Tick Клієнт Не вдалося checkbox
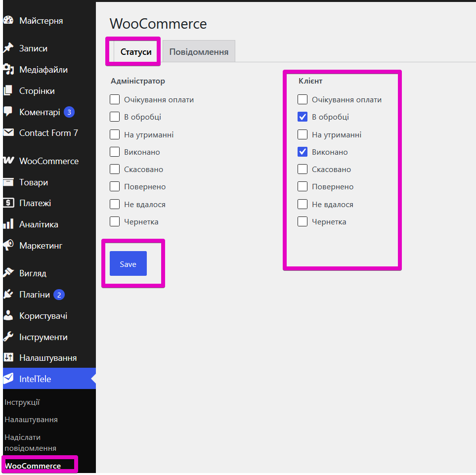This screenshot has width=476, height=475. [x=303, y=204]
